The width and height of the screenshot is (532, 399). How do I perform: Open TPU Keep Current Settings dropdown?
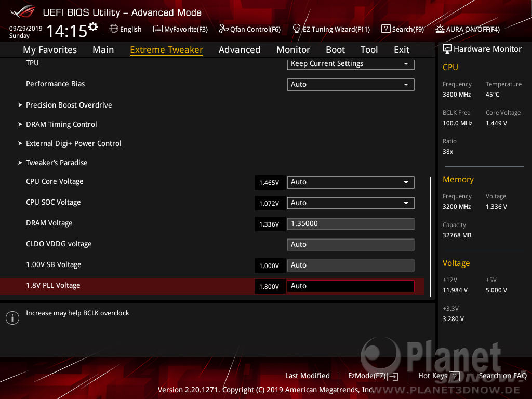[x=351, y=64]
